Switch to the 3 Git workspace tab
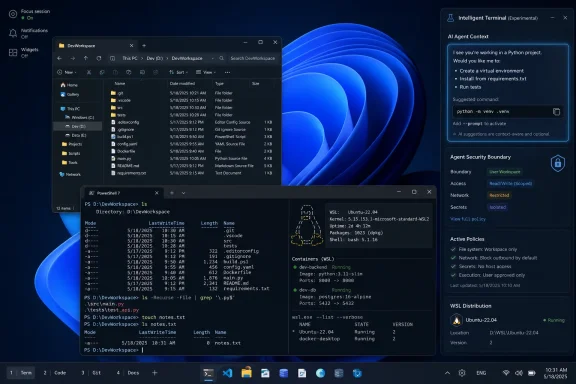576x384 pixels. 91,373
